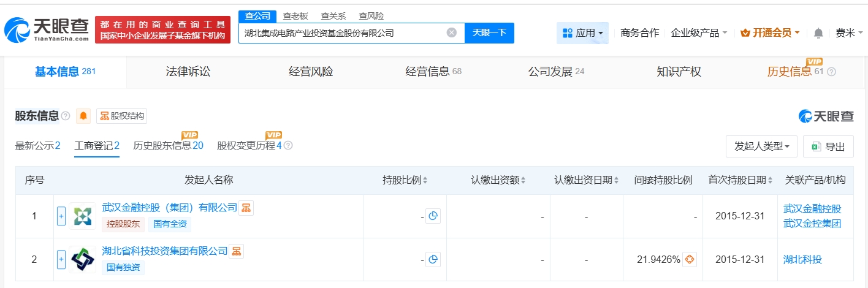Expand row 2 with the plus button
This screenshot has width=868, height=288.
click(x=61, y=260)
